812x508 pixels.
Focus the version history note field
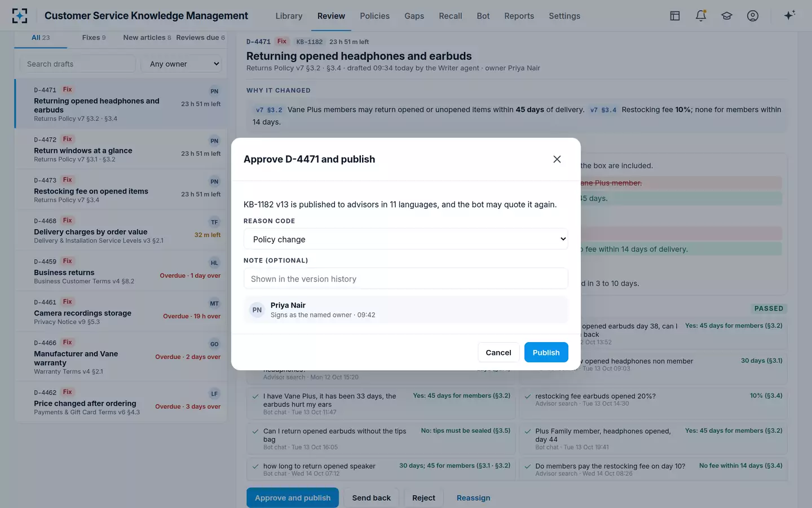tap(406, 279)
